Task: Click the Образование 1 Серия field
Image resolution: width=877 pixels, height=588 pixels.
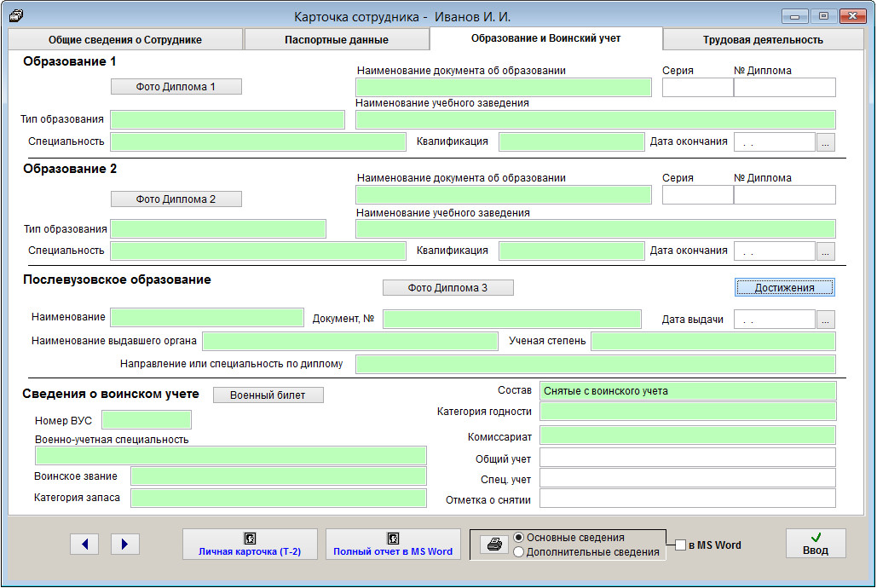Action: [x=697, y=87]
